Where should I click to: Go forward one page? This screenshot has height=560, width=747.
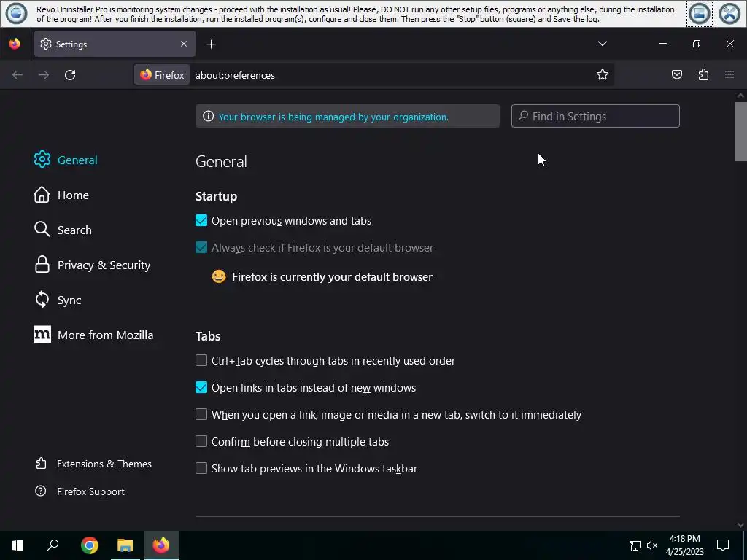[x=44, y=75]
